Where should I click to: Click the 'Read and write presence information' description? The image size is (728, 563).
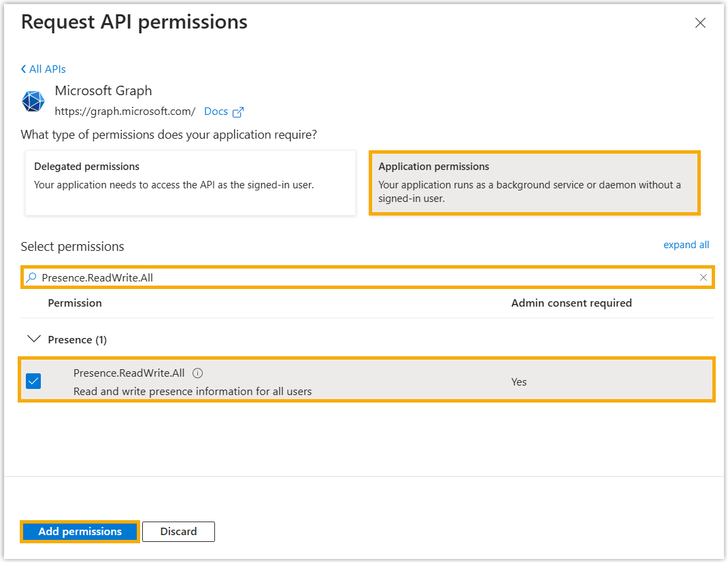pos(193,391)
